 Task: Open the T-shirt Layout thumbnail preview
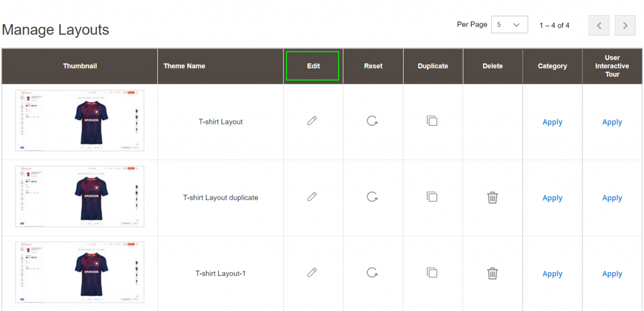80,121
